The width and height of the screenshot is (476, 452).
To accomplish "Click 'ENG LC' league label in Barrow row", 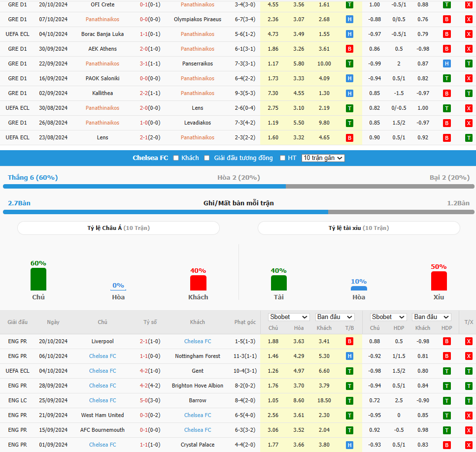I will pyautogui.click(x=18, y=400).
